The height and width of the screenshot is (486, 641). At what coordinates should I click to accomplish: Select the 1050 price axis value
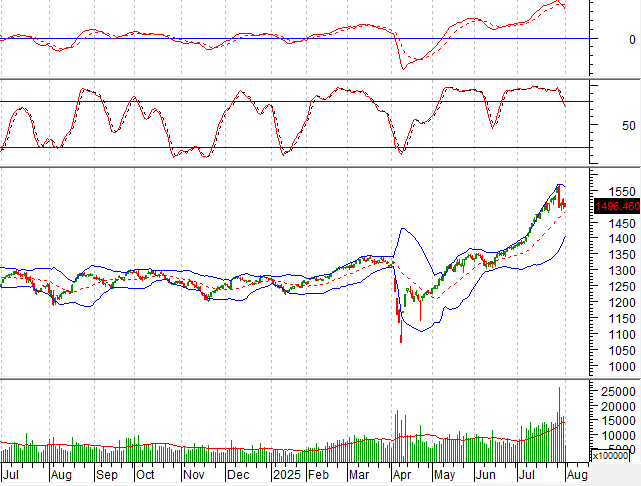click(622, 351)
